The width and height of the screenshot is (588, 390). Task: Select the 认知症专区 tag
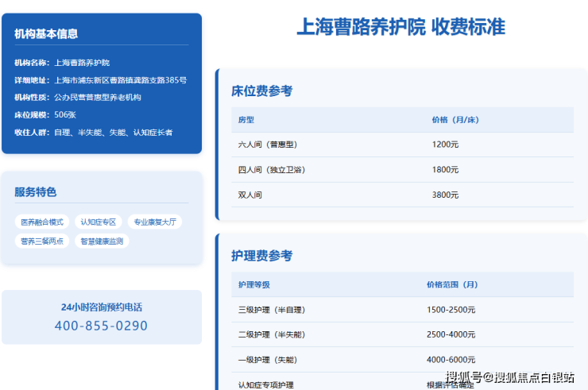[x=99, y=222]
